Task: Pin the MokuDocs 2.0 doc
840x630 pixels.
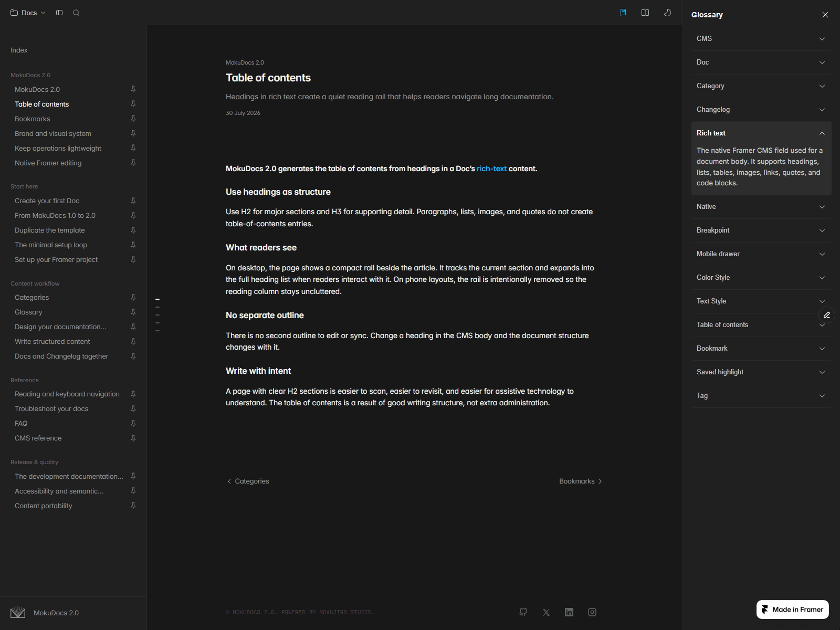Action: 133,89
